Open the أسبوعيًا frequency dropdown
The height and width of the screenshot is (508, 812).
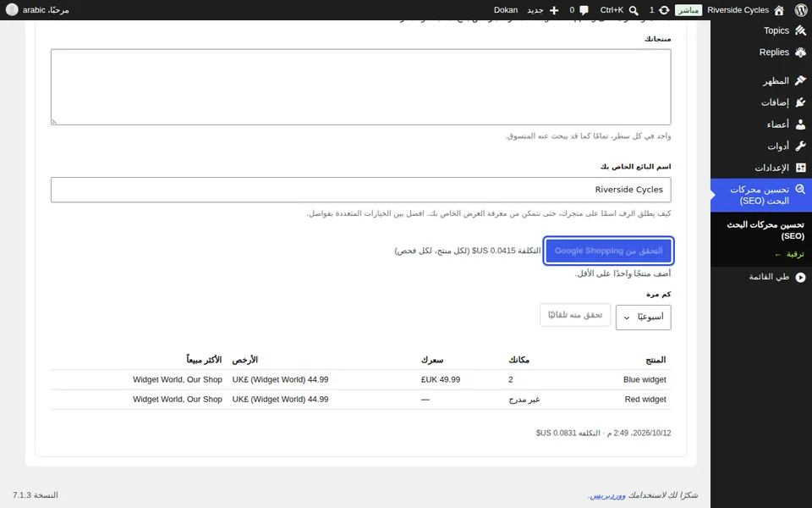pyautogui.click(x=643, y=317)
